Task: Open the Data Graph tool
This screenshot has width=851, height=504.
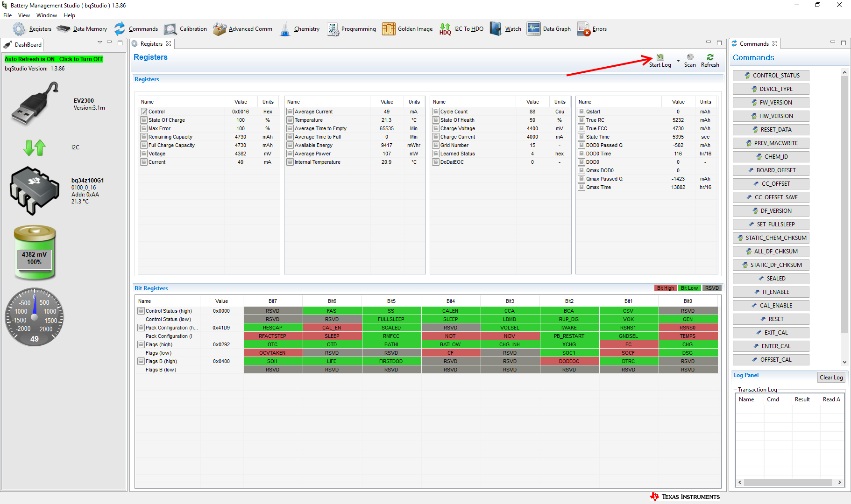Action: pyautogui.click(x=549, y=29)
